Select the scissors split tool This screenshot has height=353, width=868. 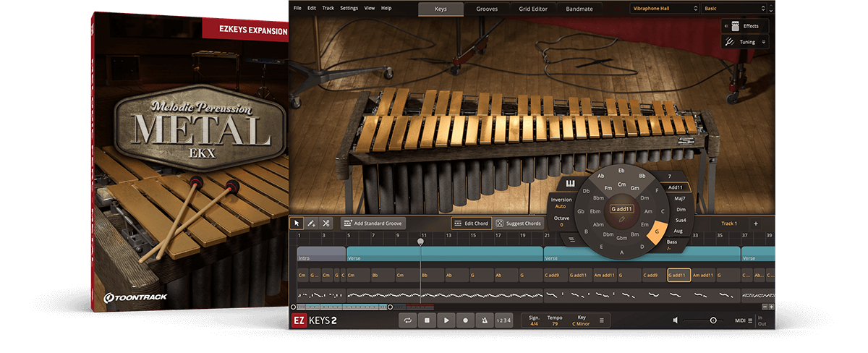pos(326,224)
